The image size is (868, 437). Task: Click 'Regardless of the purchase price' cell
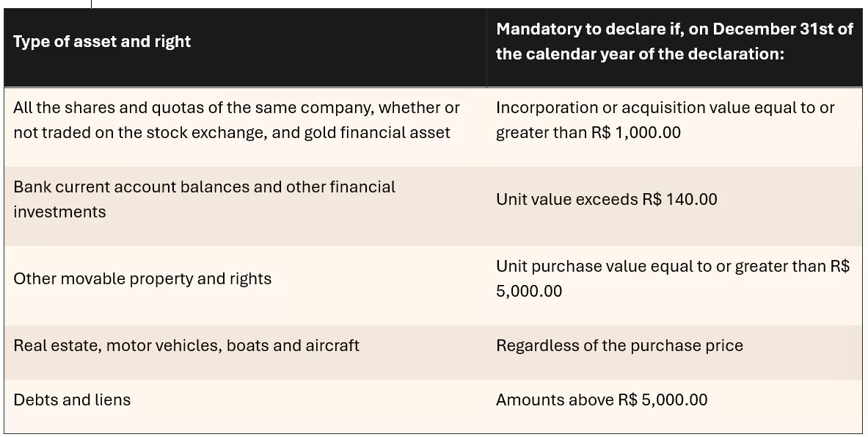[619, 346]
